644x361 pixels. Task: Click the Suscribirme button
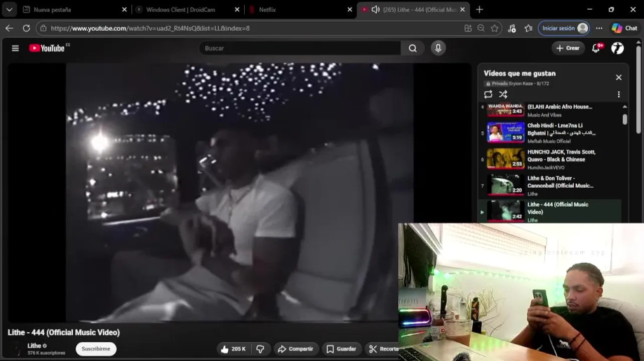click(96, 349)
